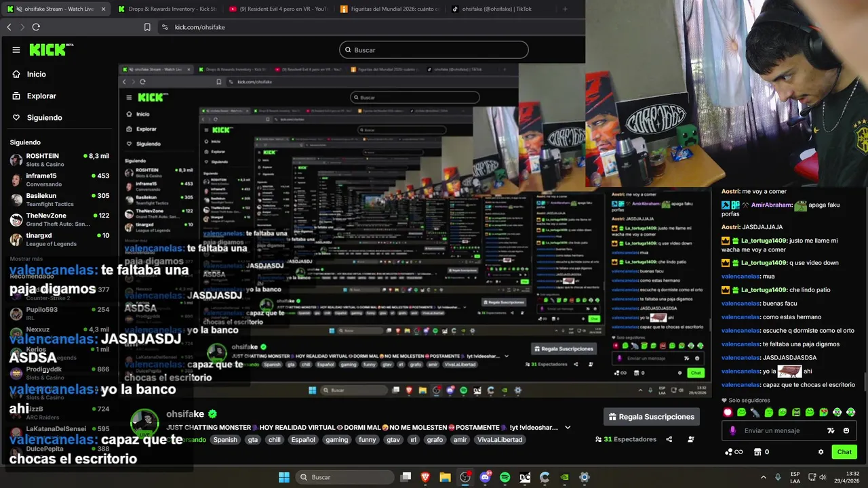Send message with green Chat button
Screen dimensions: 868x488
pyautogui.click(x=844, y=452)
